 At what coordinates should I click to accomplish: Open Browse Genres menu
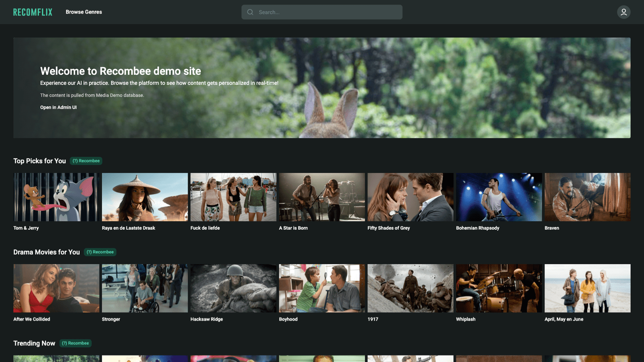[x=84, y=12]
